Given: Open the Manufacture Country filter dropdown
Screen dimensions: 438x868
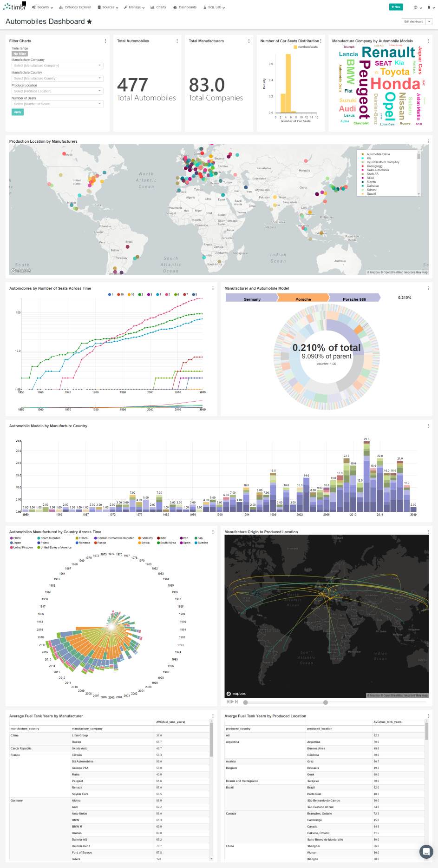Looking at the screenshot, I should click(57, 78).
